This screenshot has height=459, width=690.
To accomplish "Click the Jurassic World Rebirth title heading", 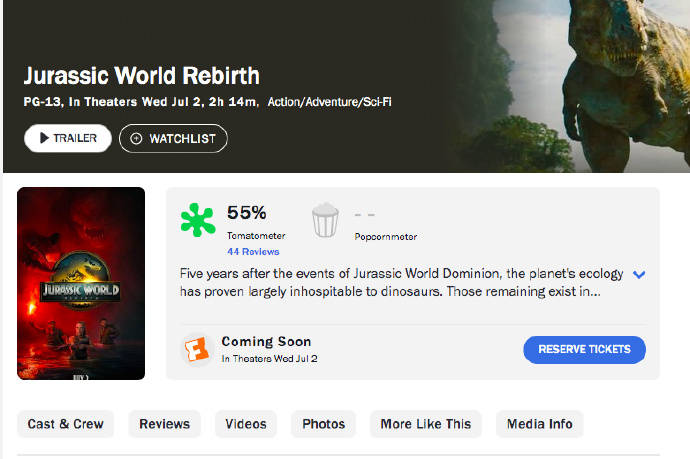I will click(x=141, y=76).
